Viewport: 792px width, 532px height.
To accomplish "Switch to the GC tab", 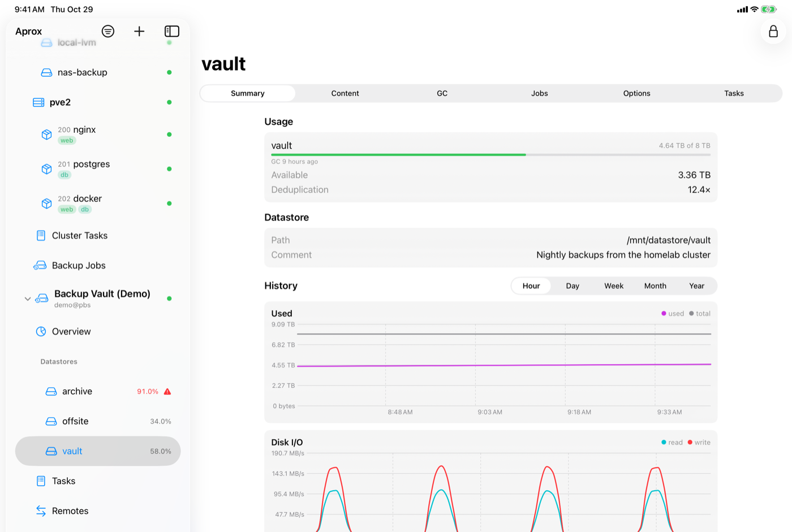I will [442, 93].
